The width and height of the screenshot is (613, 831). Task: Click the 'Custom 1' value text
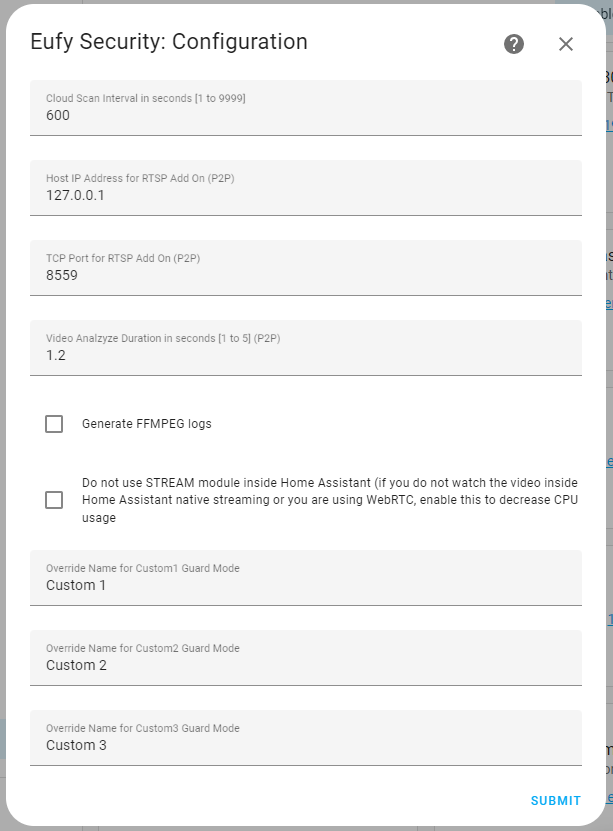tap(76, 585)
